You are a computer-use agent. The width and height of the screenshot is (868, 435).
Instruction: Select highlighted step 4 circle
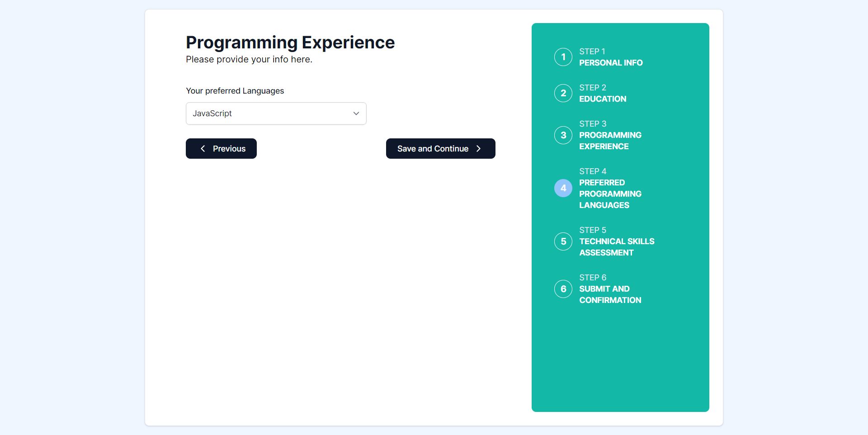click(563, 188)
